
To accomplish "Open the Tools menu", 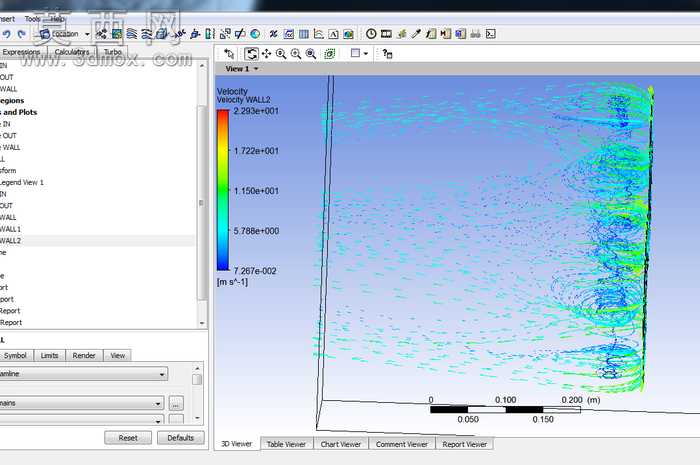I will [x=32, y=19].
